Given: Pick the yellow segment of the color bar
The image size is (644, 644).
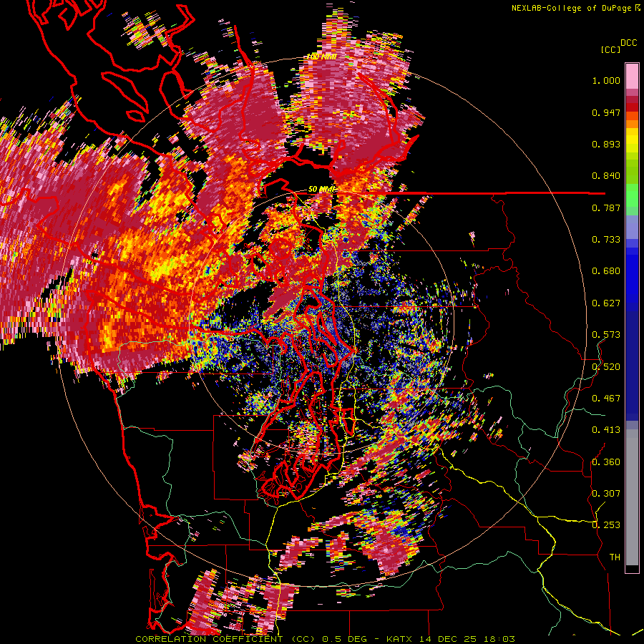Looking at the screenshot, I should pos(632,141).
